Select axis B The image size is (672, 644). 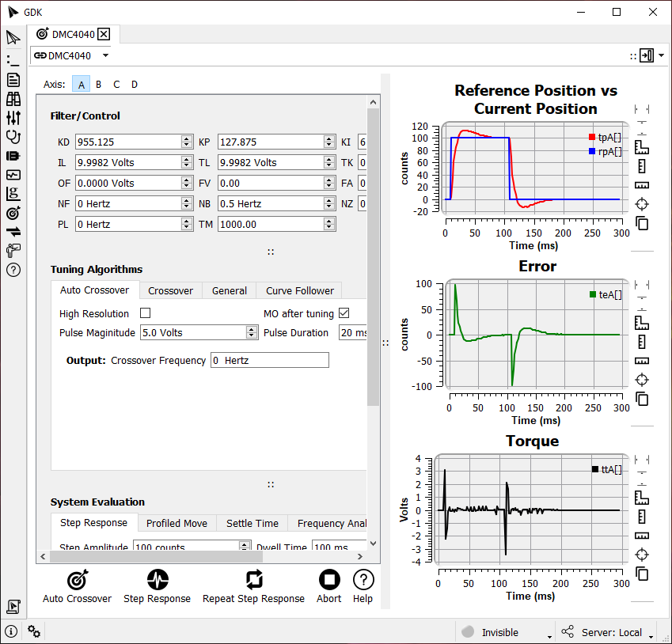pos(99,85)
